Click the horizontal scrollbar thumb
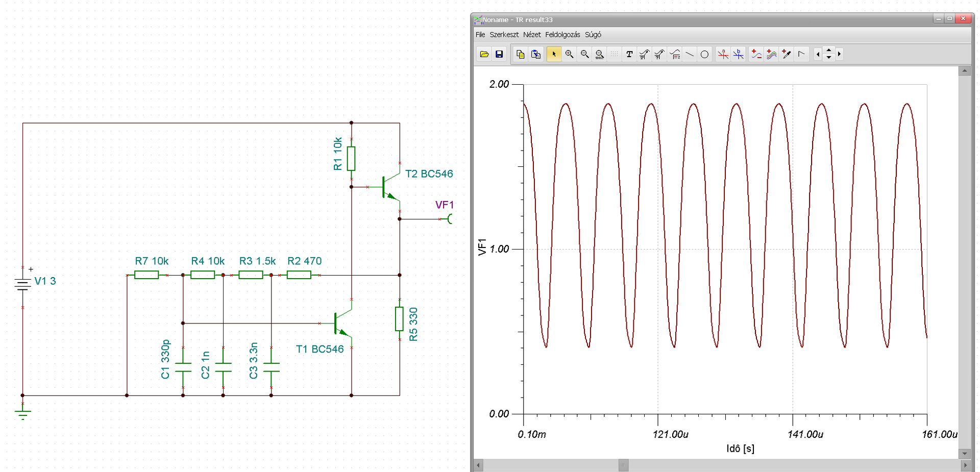This screenshot has width=980, height=472. (624, 465)
